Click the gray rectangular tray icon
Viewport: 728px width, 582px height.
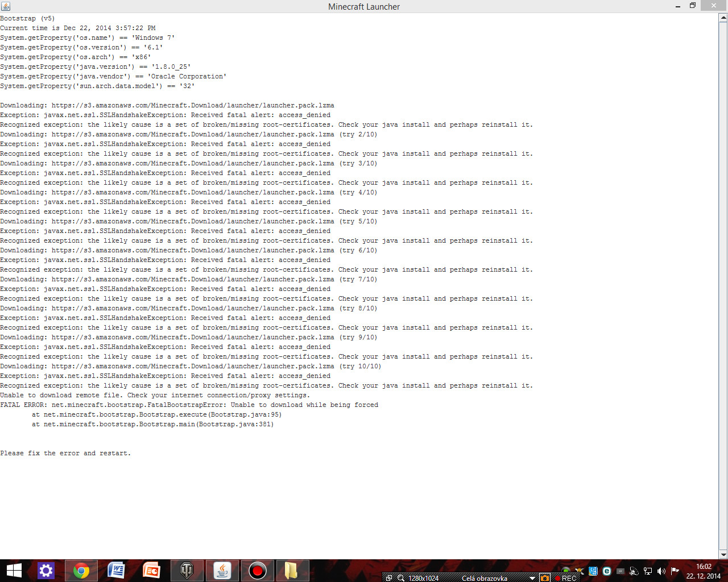pyautogui.click(x=620, y=571)
